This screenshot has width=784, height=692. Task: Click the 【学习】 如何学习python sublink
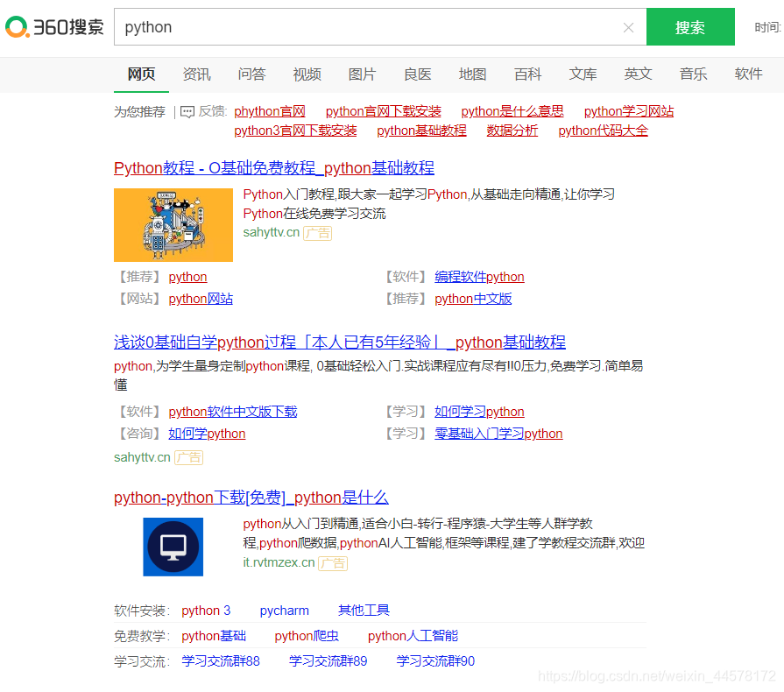click(479, 412)
